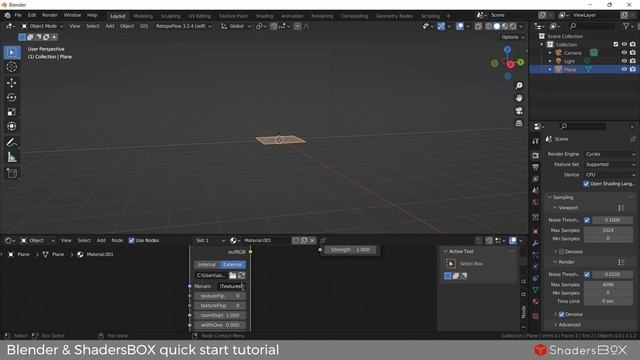
Task: Open the Output properties tab icon
Action: [536, 167]
